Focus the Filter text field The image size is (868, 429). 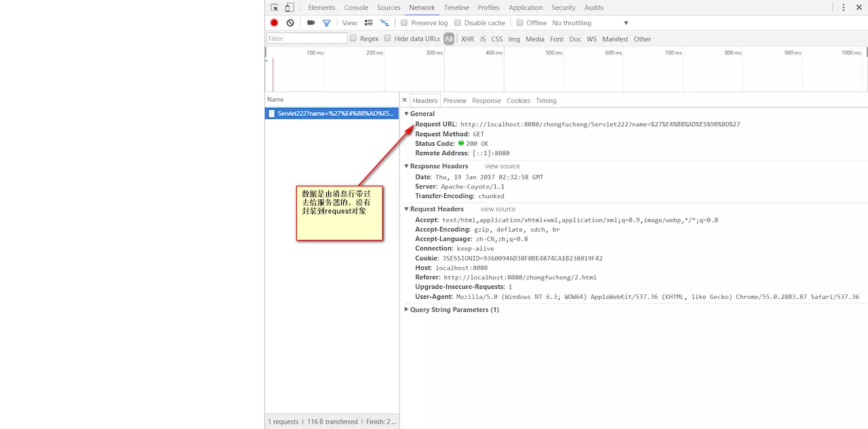(307, 39)
